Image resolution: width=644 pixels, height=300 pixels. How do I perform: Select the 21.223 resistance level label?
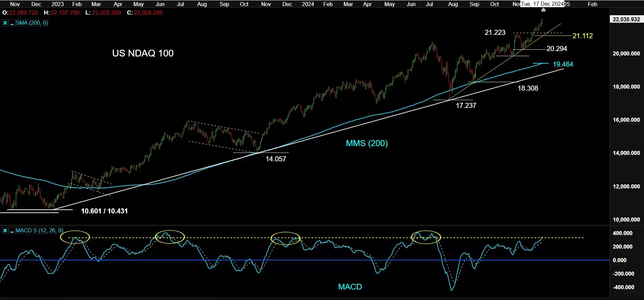tap(495, 32)
